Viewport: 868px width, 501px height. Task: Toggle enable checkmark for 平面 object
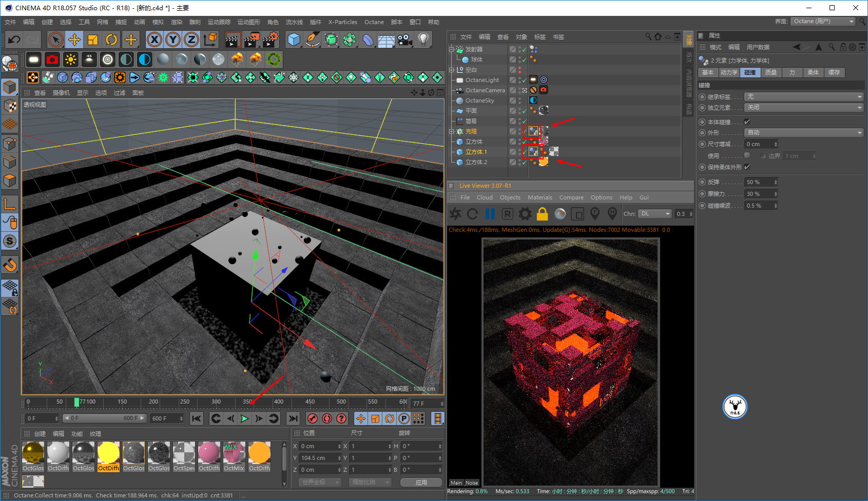525,111
